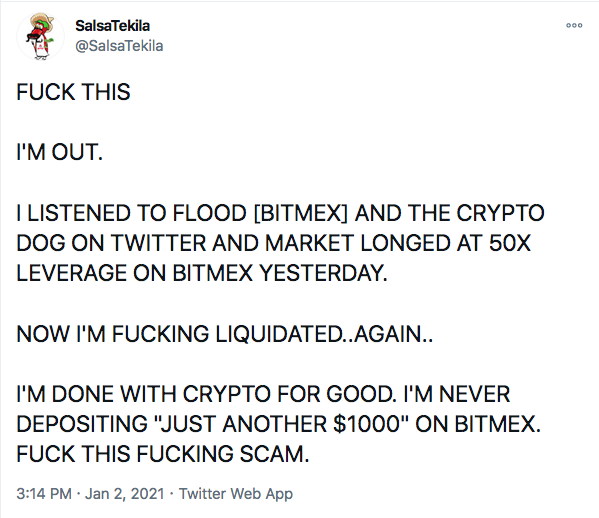Viewport: 599px width, 518px height.
Task: Click the "I'M OUT." line
Action: tap(60, 152)
